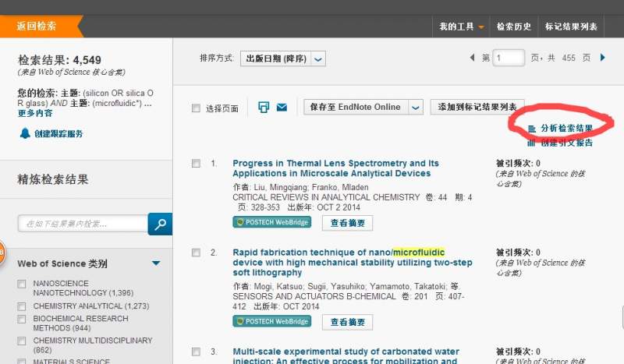Click 创建跟踪服务 link
Viewport: 624px width, 364px height.
(58, 133)
